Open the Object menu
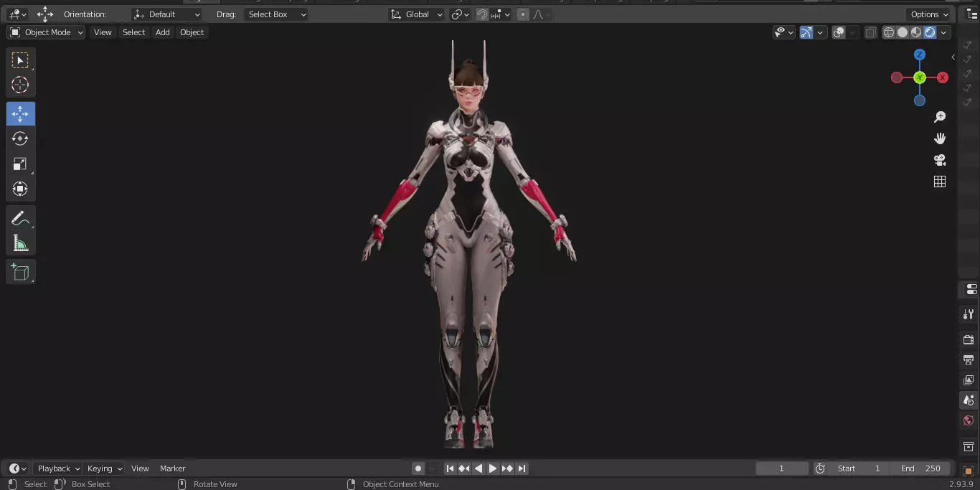Image resolution: width=980 pixels, height=490 pixels. [192, 32]
